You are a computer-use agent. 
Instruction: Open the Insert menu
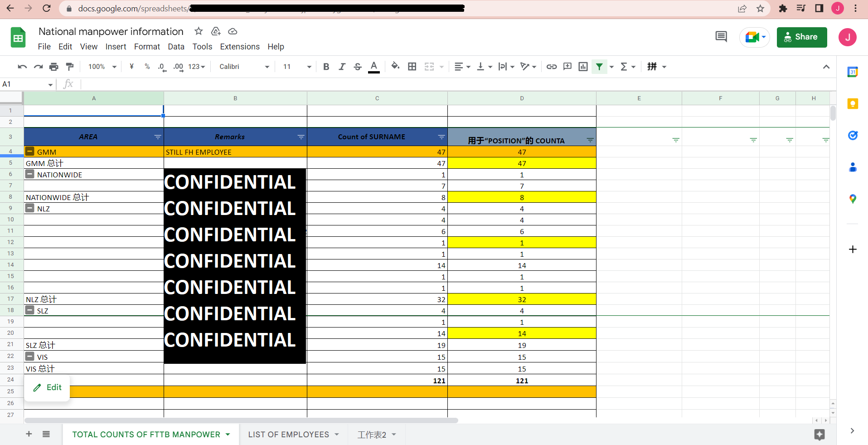tap(116, 47)
